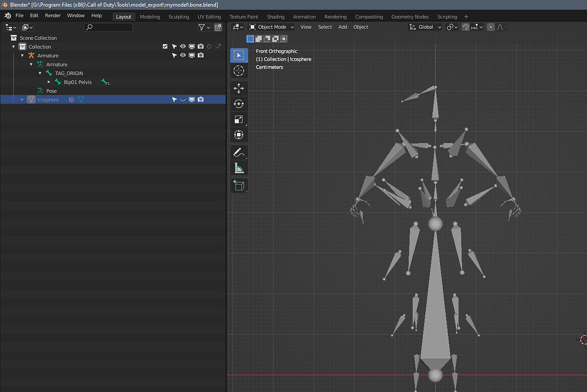
Task: Open 3D viewport editor type dropdown
Action: click(238, 27)
